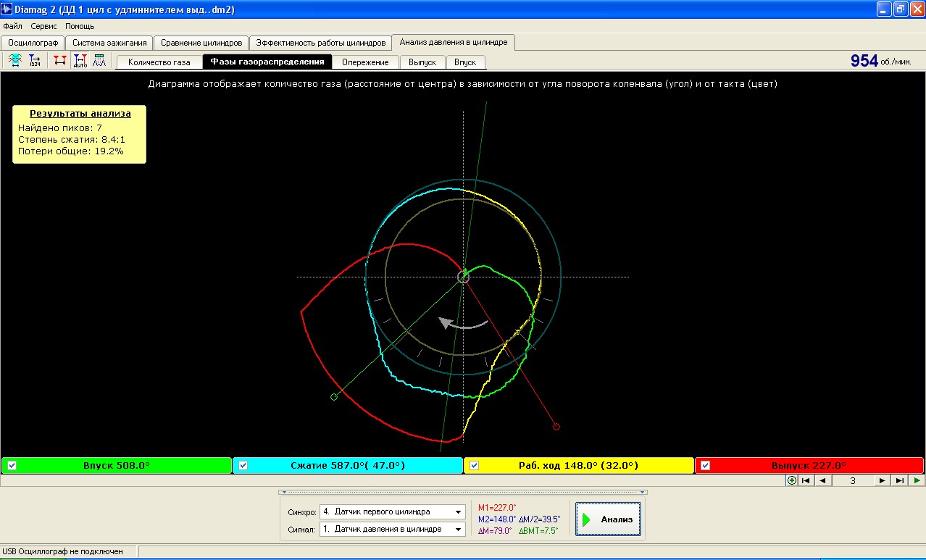Open the Помощь menu
The image size is (926, 560).
tap(80, 26)
